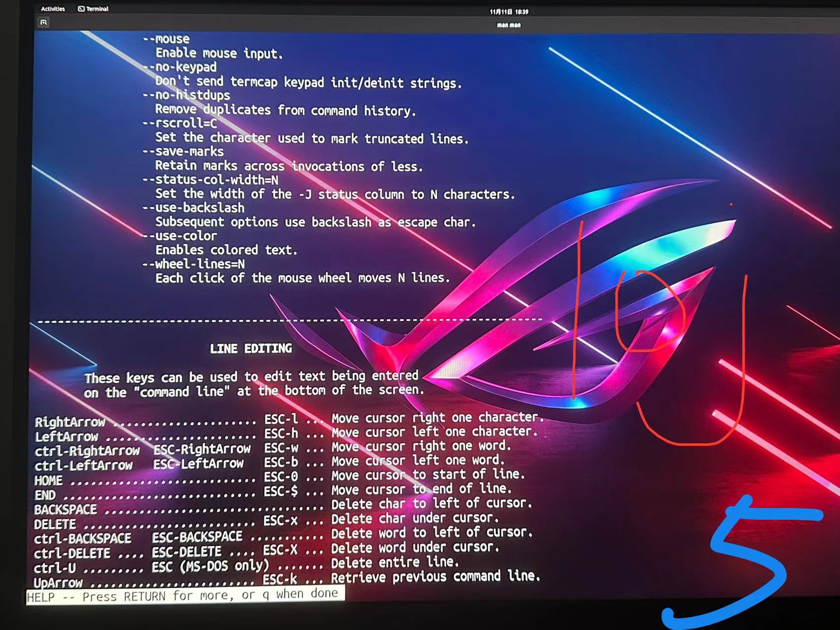Click the --no-histdups option text

pos(187,95)
